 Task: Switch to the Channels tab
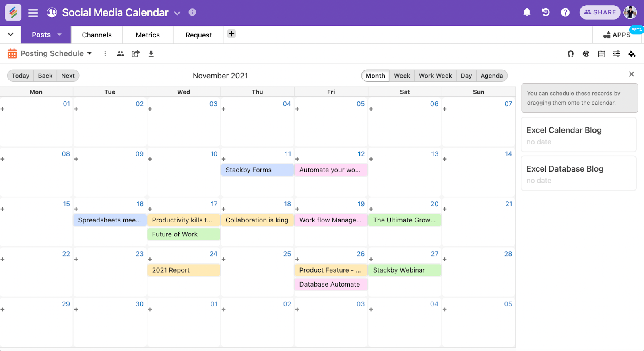click(x=97, y=35)
